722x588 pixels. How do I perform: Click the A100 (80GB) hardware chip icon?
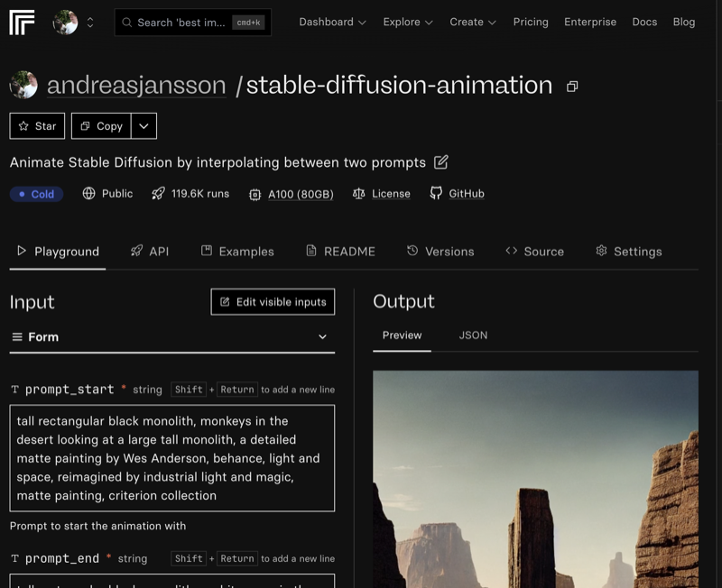(255, 193)
